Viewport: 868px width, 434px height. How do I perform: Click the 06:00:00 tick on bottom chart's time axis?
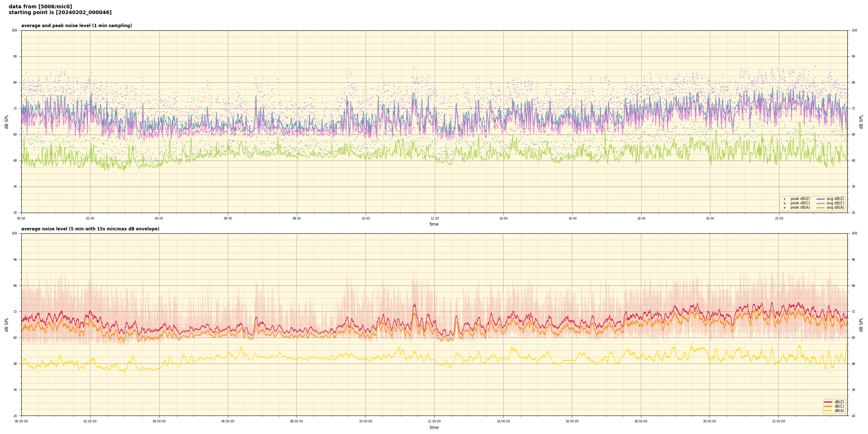coord(228,421)
